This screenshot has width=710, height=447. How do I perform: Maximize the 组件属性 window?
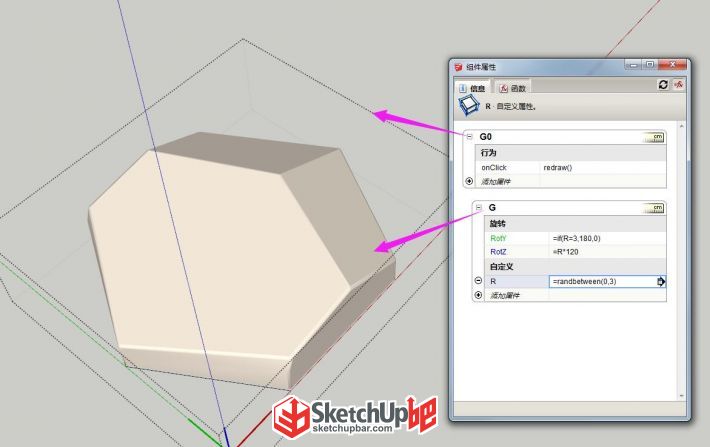pos(650,65)
